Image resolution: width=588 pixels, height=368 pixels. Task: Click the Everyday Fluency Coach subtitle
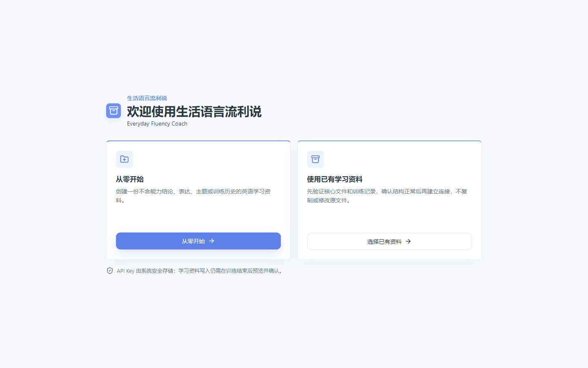click(157, 123)
